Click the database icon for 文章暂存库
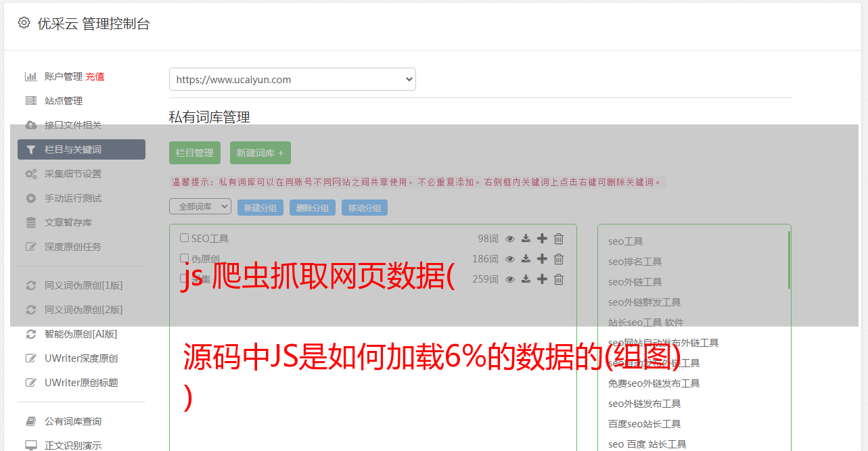Viewport: 868px width, 451px height. pos(31,222)
